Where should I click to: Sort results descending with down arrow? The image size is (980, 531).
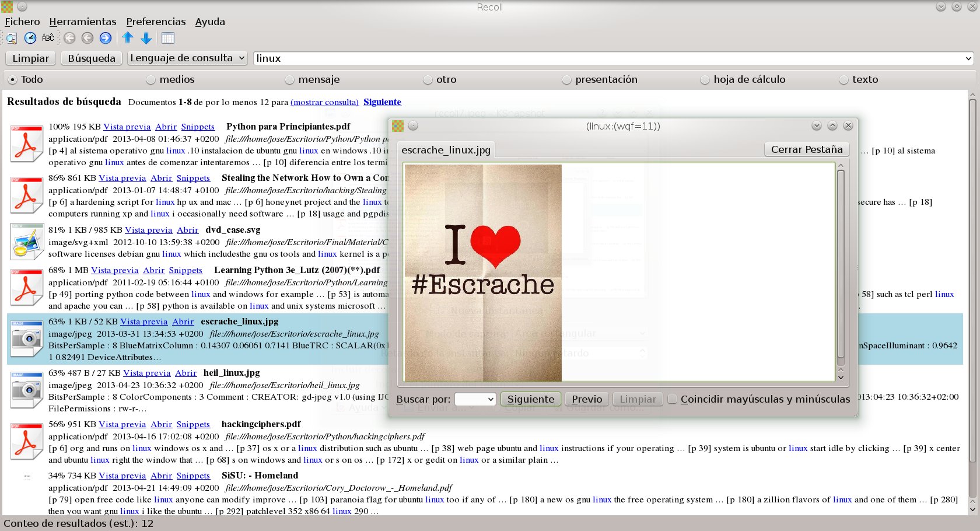coord(146,38)
